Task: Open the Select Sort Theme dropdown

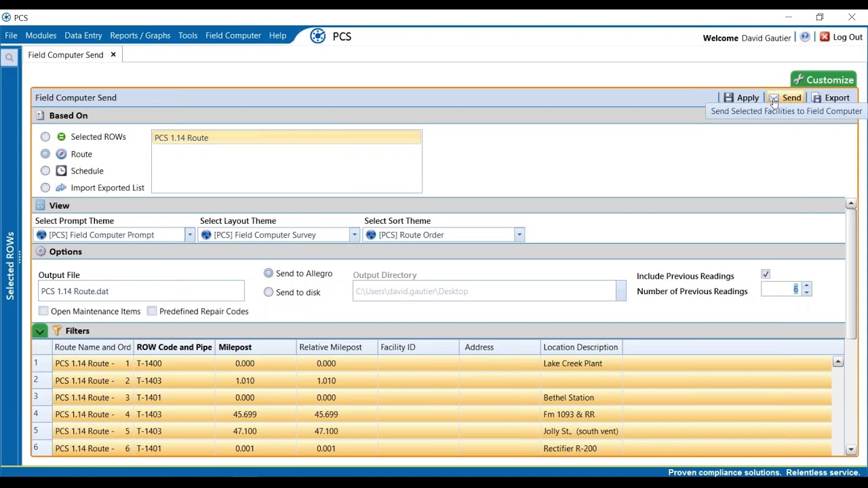Action: coord(519,235)
